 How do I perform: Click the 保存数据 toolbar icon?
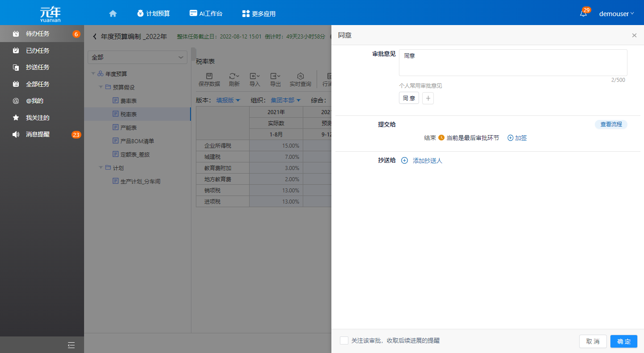[209, 76]
